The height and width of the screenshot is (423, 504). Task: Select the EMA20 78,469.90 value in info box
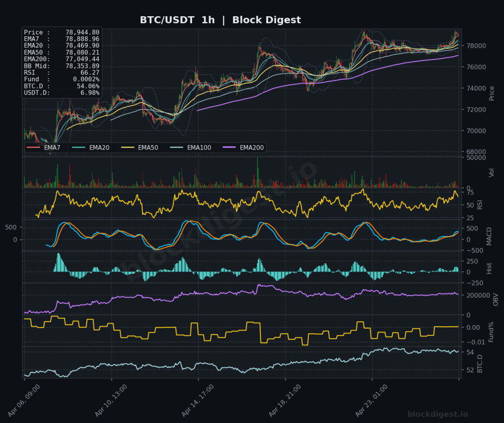pyautogui.click(x=82, y=46)
